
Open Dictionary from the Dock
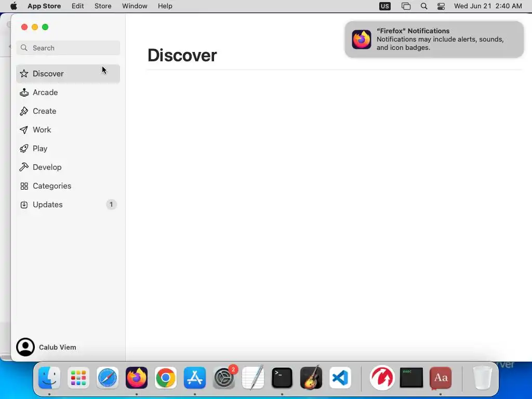click(x=441, y=378)
